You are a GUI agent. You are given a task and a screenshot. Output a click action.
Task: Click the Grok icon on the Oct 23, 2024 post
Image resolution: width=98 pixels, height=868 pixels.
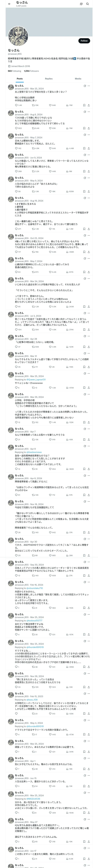85,236
